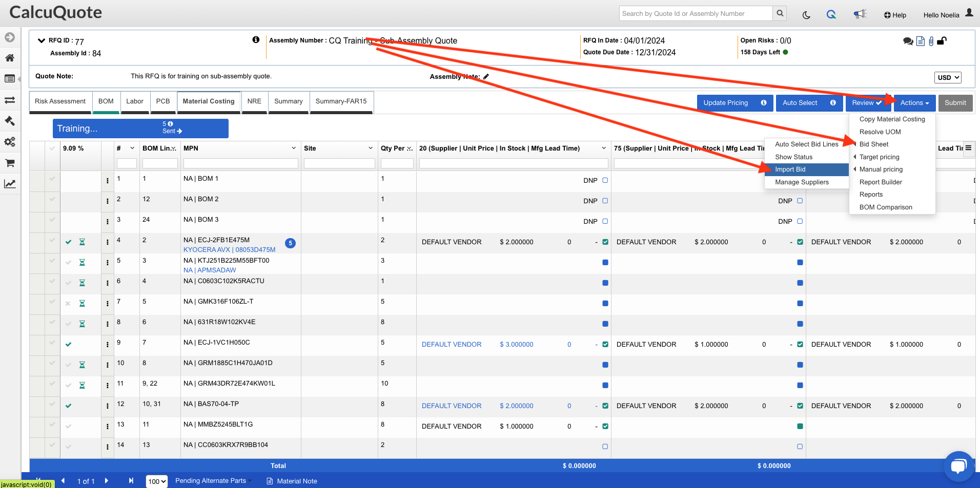Expand the sidebar with the arrow icon
Viewport: 980px width, 488px height.
[x=10, y=37]
